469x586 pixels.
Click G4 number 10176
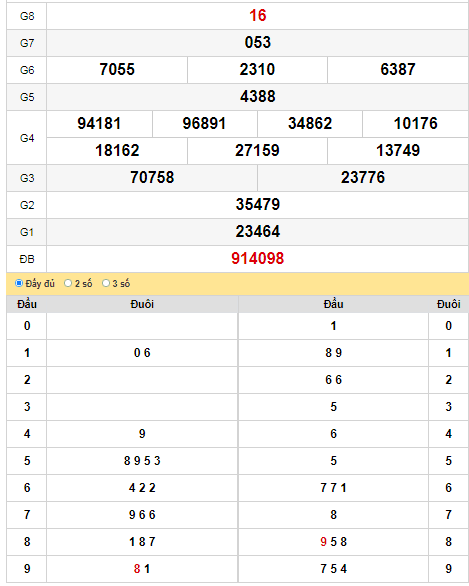[415, 124]
